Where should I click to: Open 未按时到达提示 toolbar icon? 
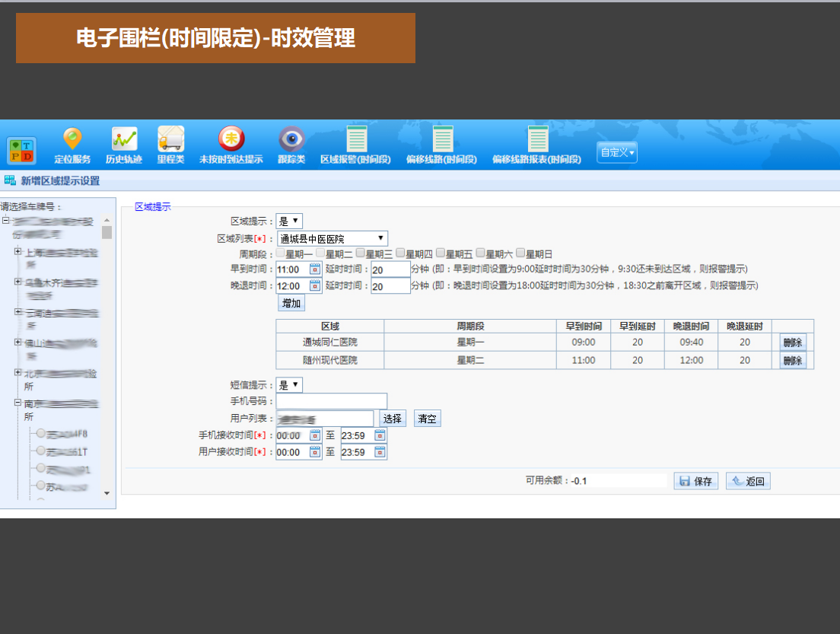click(231, 140)
